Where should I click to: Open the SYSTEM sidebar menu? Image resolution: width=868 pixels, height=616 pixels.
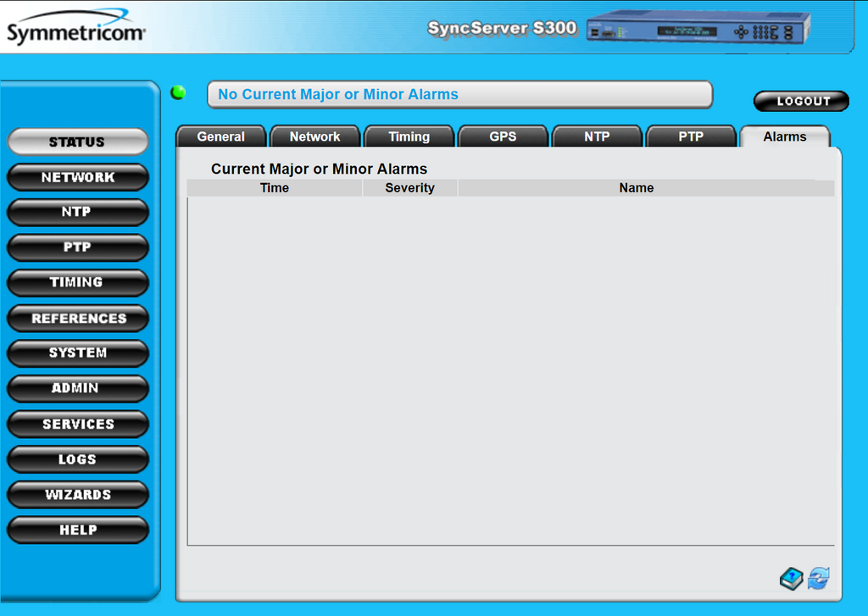tap(78, 353)
